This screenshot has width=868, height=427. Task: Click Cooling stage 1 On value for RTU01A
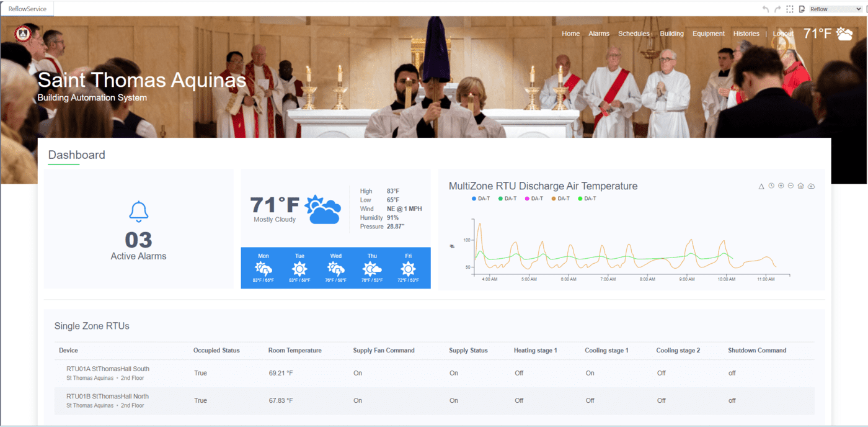click(590, 373)
